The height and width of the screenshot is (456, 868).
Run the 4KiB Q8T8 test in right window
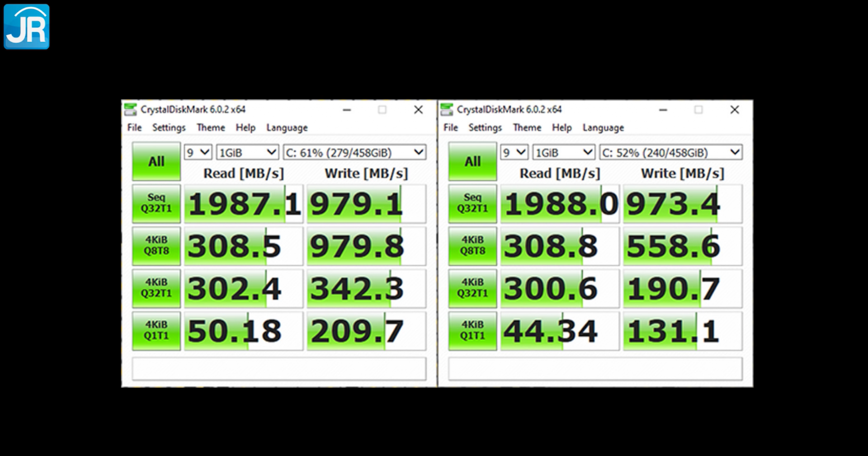pyautogui.click(x=472, y=246)
